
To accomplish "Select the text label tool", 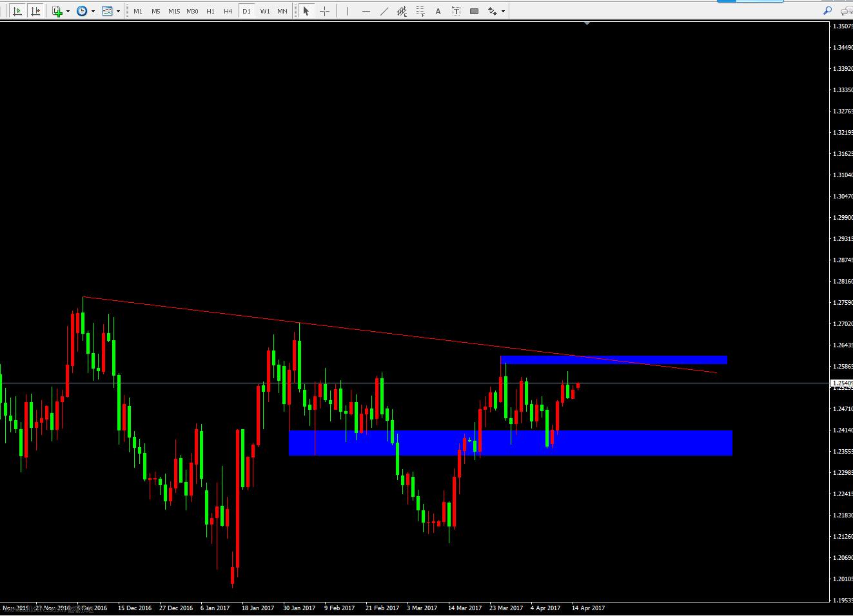I will tap(456, 11).
